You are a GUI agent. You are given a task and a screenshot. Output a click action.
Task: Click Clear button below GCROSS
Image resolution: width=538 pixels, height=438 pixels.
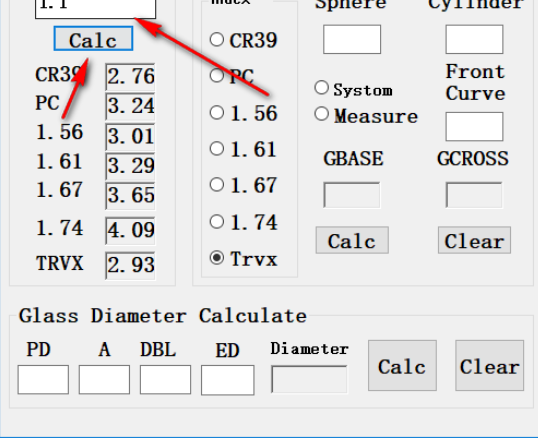[474, 240]
